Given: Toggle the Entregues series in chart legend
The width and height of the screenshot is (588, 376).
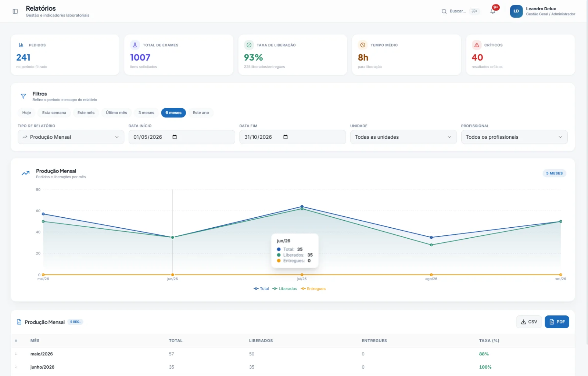Looking at the screenshot, I should (313, 289).
